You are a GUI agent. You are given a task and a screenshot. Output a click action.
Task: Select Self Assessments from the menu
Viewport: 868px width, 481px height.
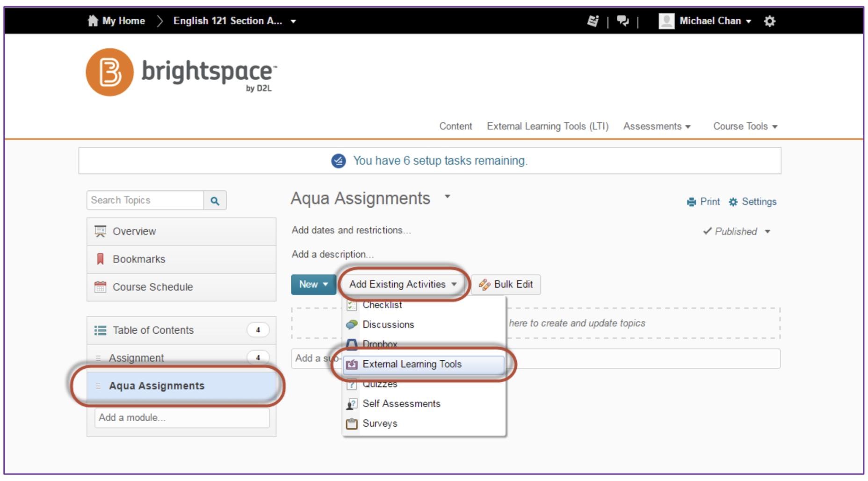(x=424, y=404)
